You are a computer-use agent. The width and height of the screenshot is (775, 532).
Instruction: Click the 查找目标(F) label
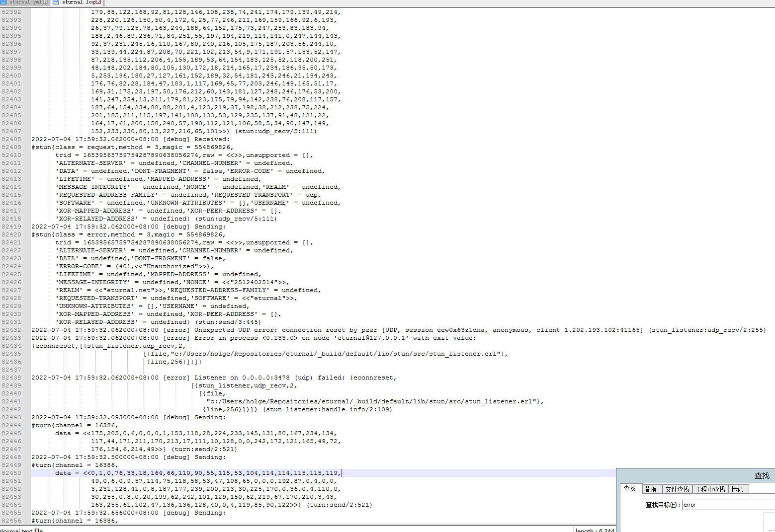(x=663, y=505)
